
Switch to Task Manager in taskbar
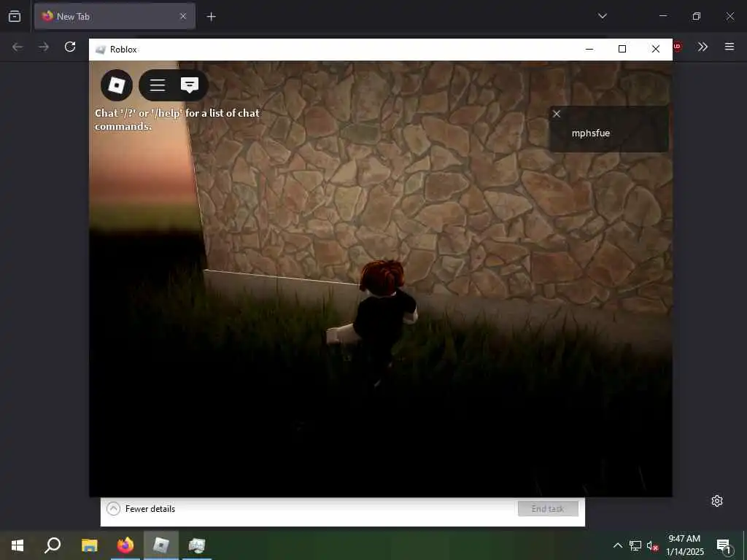(x=197, y=545)
